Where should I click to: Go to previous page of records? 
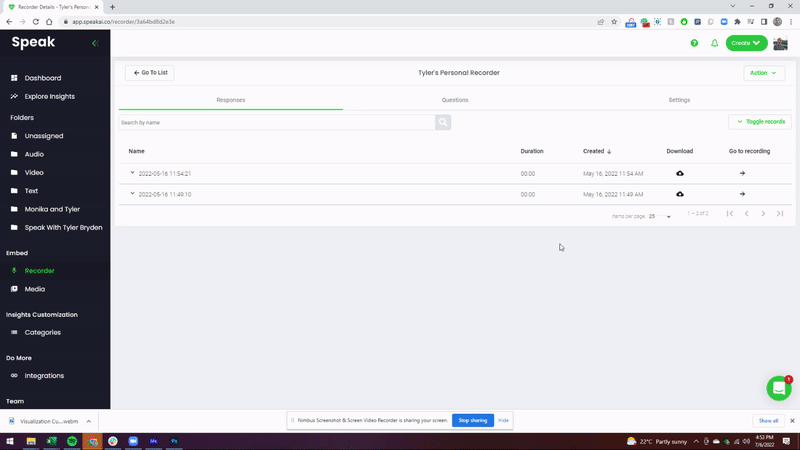(x=746, y=214)
